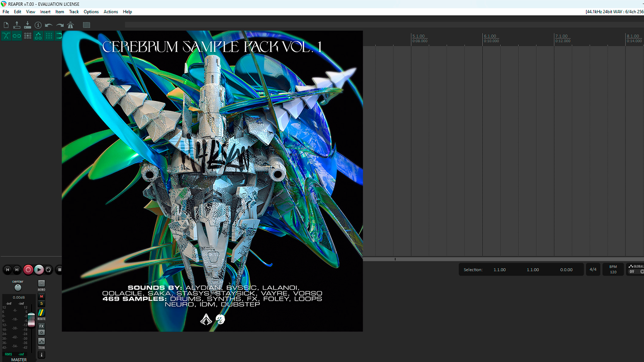Open the Insert menu
The image size is (644, 362).
pyautogui.click(x=45, y=12)
